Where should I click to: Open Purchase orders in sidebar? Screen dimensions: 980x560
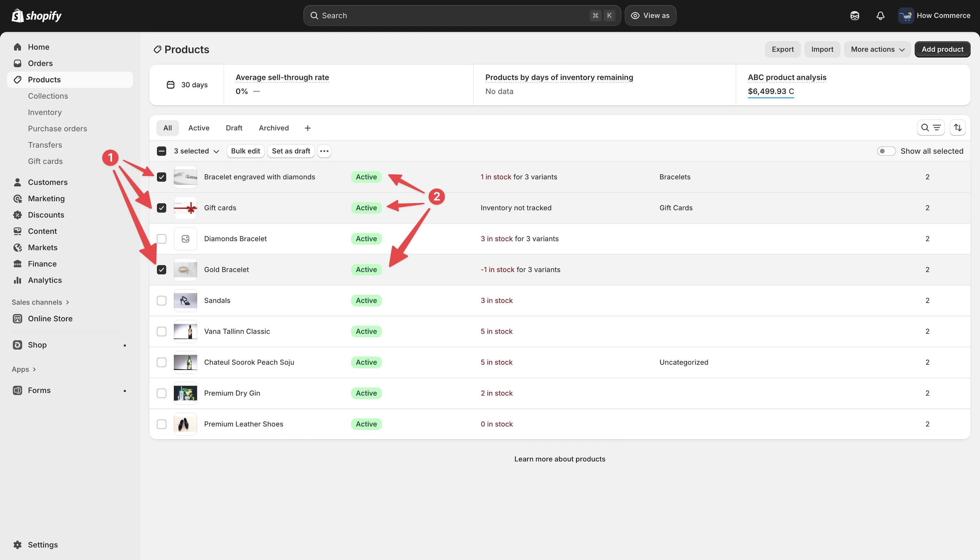(x=58, y=129)
